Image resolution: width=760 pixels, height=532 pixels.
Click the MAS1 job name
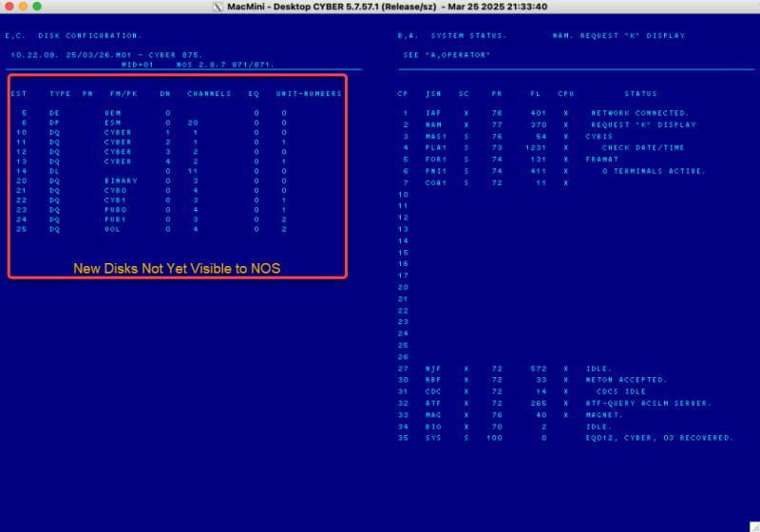tap(436, 137)
